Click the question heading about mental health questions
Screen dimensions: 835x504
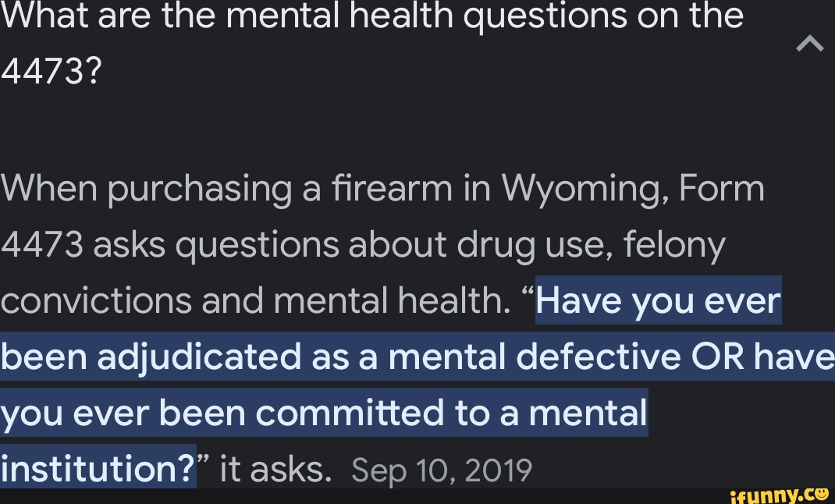(371, 17)
